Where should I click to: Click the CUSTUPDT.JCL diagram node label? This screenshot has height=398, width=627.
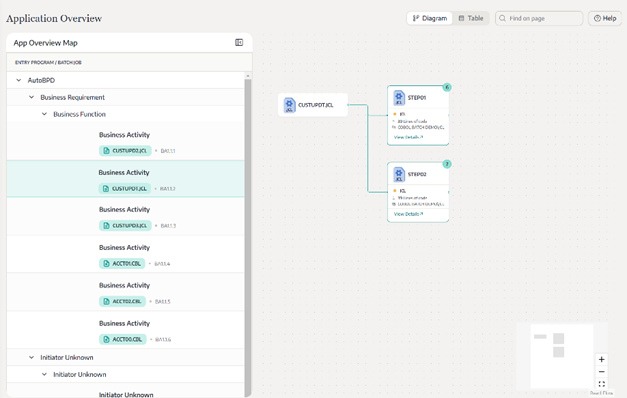coord(315,105)
